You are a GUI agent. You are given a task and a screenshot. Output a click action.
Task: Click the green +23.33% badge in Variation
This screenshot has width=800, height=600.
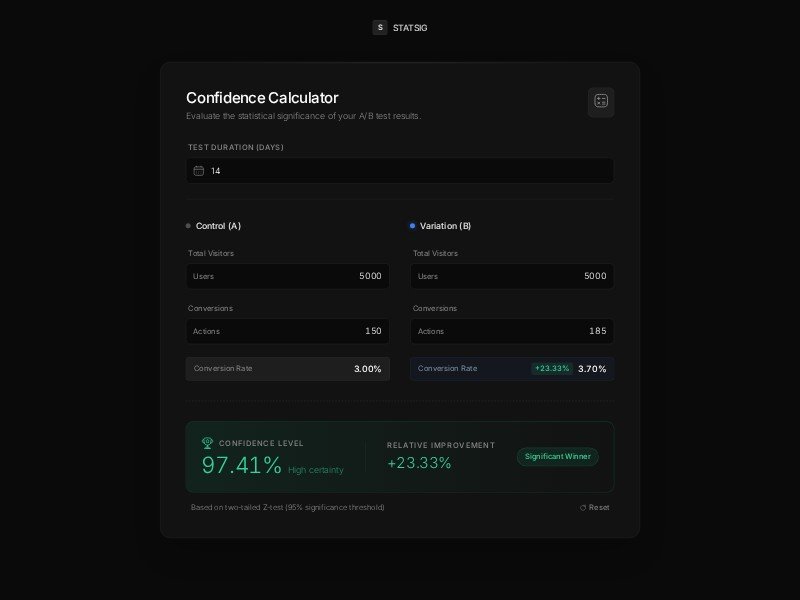552,369
